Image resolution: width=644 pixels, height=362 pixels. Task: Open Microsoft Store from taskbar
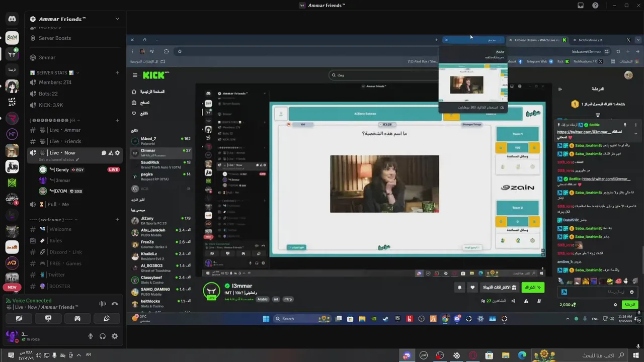(489, 355)
